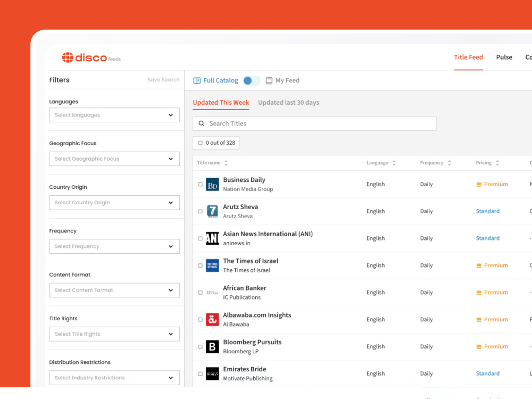Click the IC Publications publisher text

242,297
